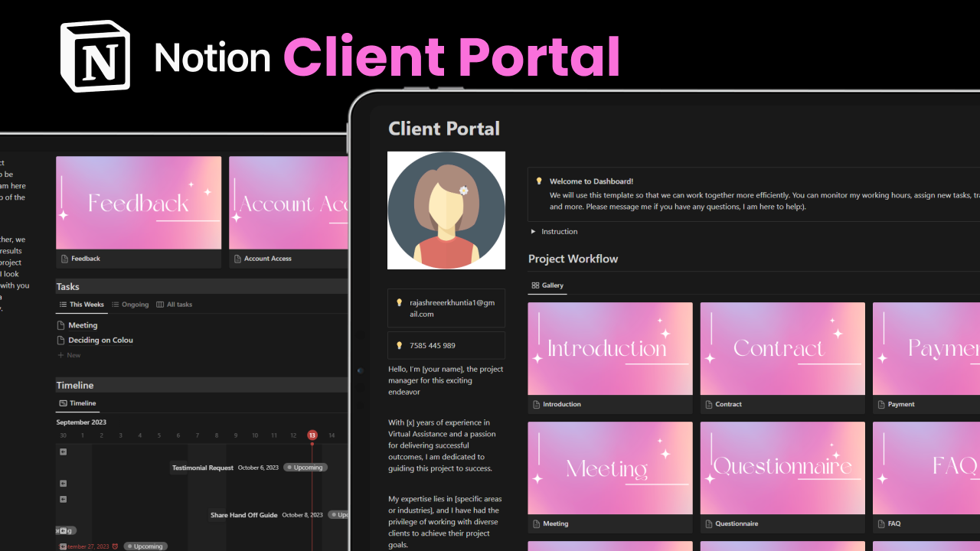Click the Upcoming tag on Testimonial Request
The width and height of the screenshot is (980, 551).
click(305, 467)
